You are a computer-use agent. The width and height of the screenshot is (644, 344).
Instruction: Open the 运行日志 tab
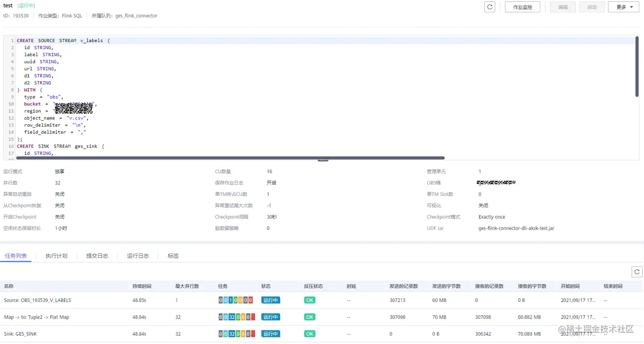(x=138, y=256)
